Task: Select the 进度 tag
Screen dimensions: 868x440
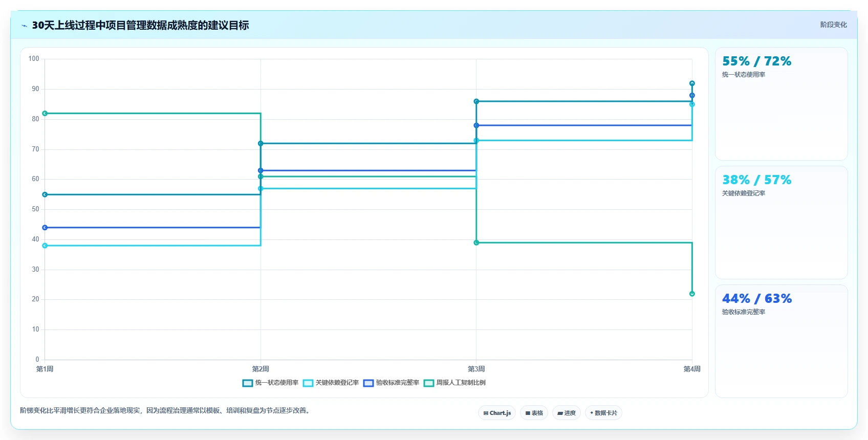Action: point(566,413)
